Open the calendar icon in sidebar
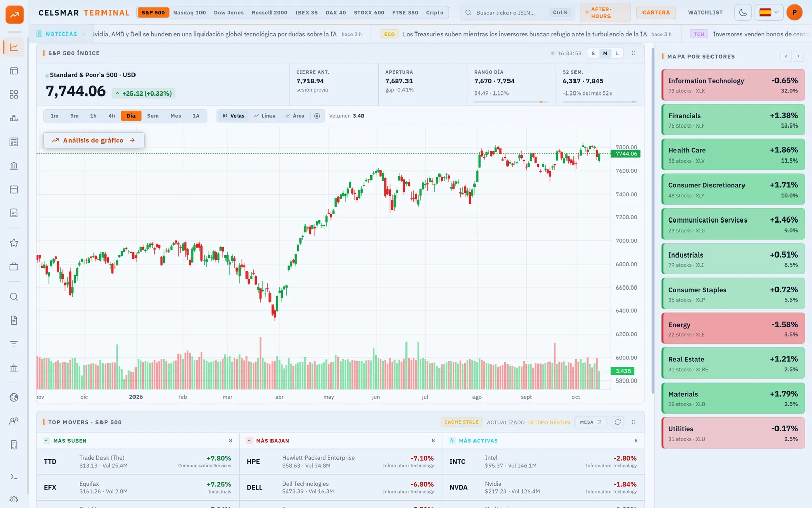The image size is (812, 508). [x=14, y=189]
